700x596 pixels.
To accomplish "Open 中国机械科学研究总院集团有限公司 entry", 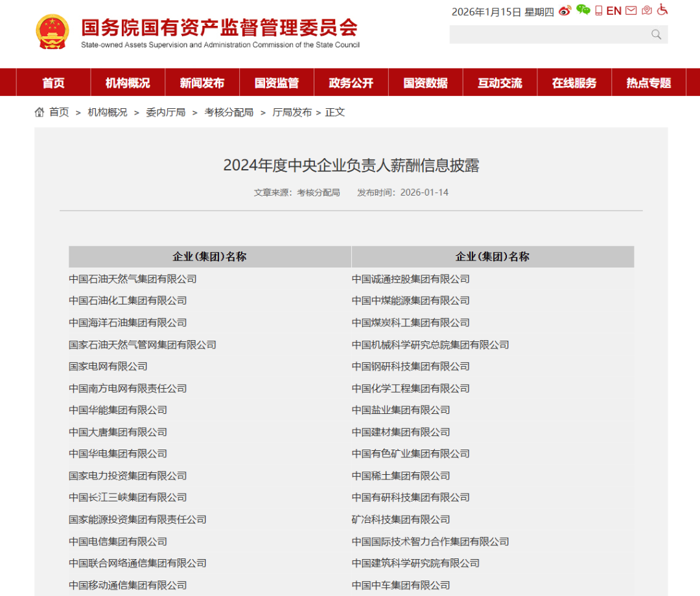I will click(x=430, y=345).
